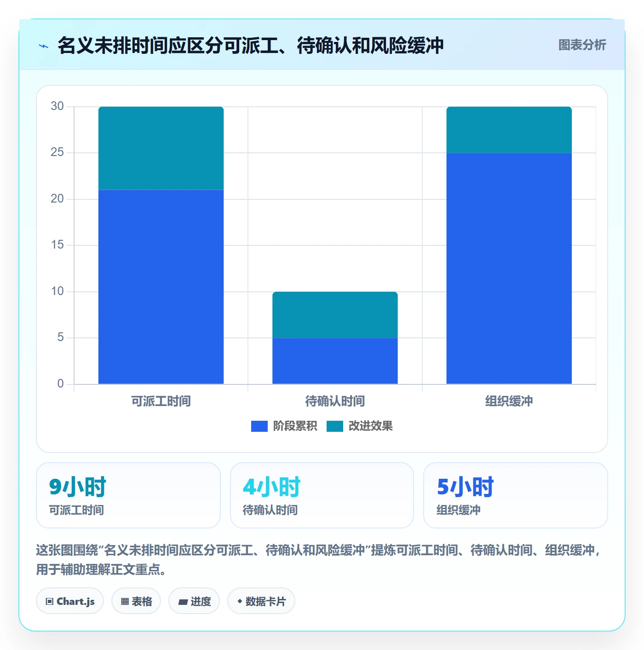
Task: Open the 4小时 待确认时间 data card
Action: (x=322, y=495)
